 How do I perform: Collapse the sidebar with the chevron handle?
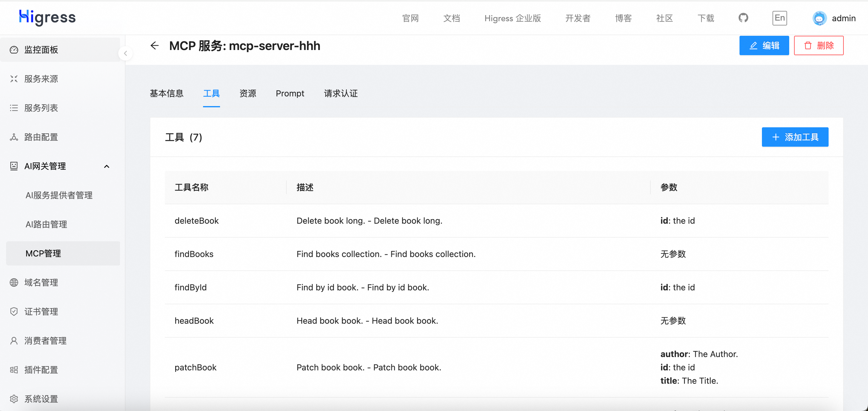tap(125, 53)
